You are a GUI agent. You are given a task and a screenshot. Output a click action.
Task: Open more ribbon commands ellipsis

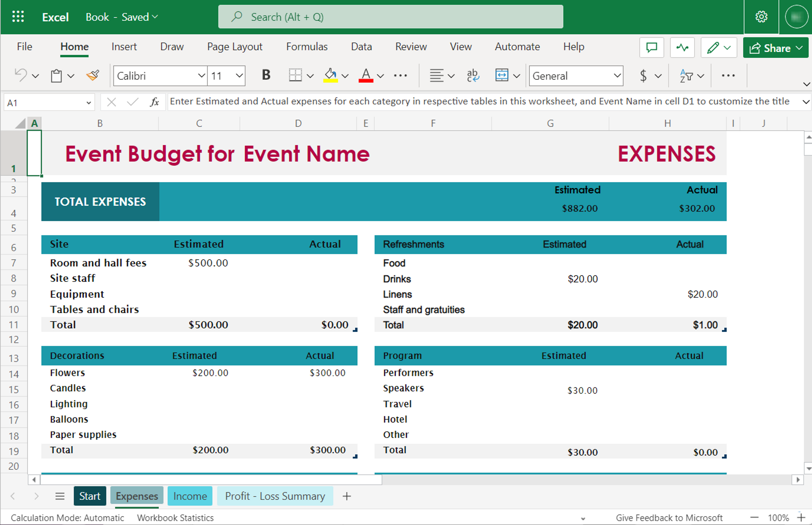(x=728, y=75)
